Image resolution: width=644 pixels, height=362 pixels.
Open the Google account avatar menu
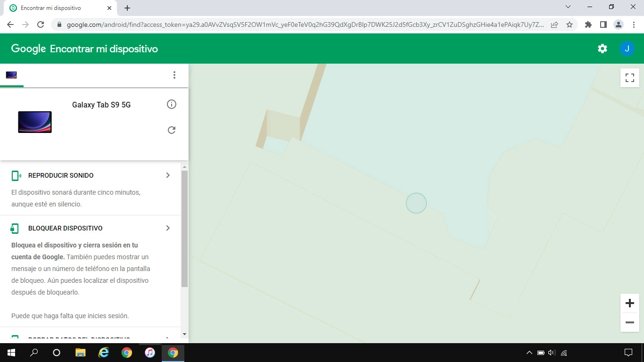point(627,48)
